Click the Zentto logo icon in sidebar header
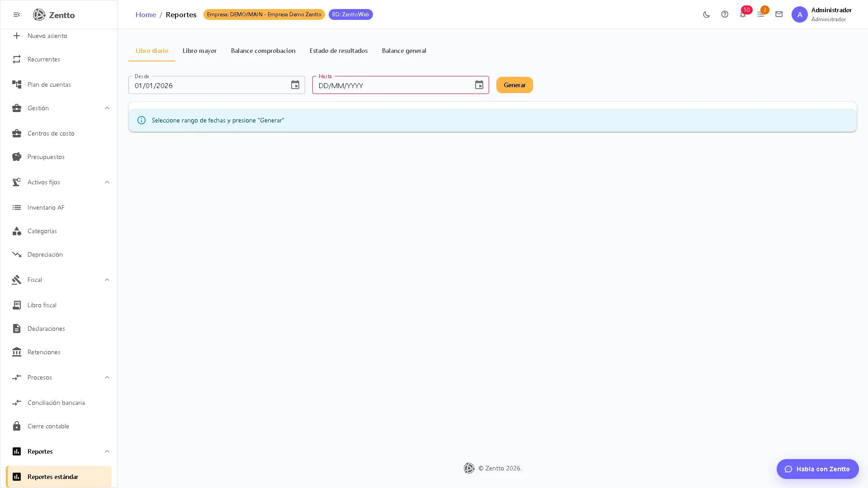 pos(39,15)
